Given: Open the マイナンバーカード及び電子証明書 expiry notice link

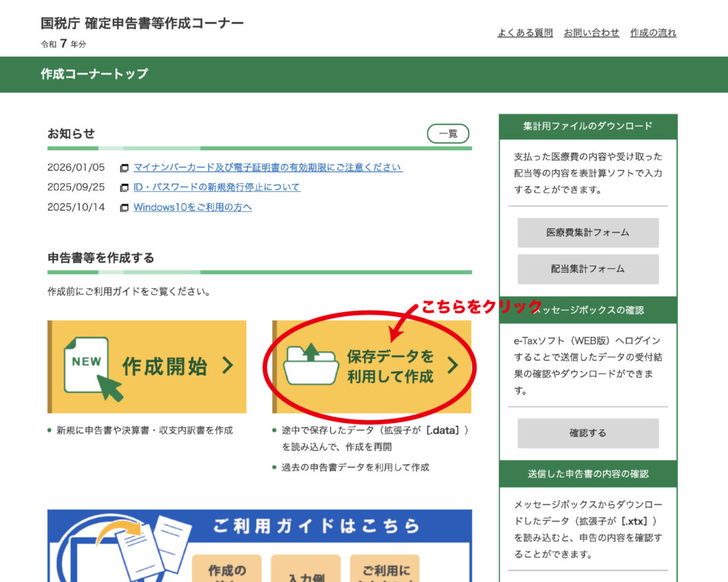Looking at the screenshot, I should [x=268, y=167].
